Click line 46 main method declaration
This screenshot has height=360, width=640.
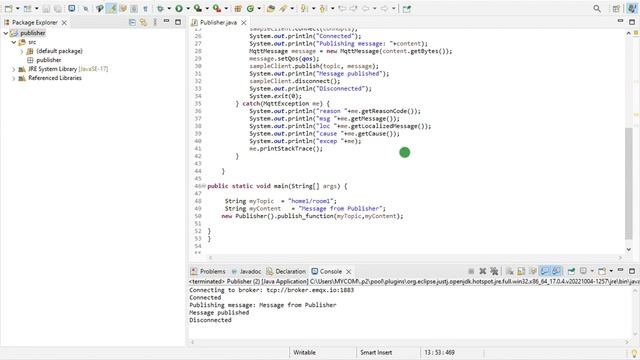278,186
